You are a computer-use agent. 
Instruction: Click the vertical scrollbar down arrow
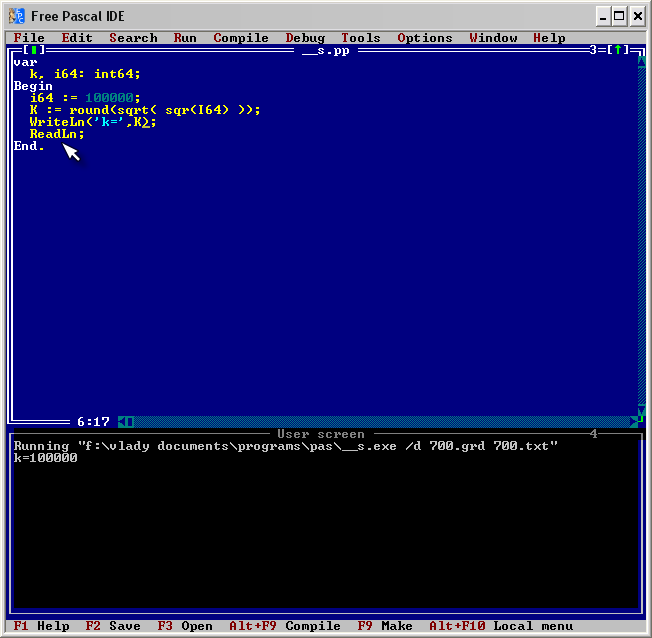tap(641, 411)
